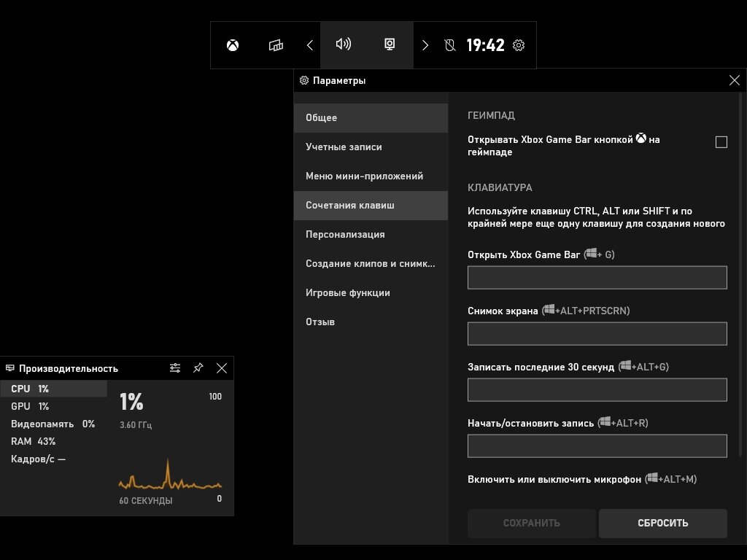Open the Игровые функции tab
The width and height of the screenshot is (747, 560).
click(371, 293)
